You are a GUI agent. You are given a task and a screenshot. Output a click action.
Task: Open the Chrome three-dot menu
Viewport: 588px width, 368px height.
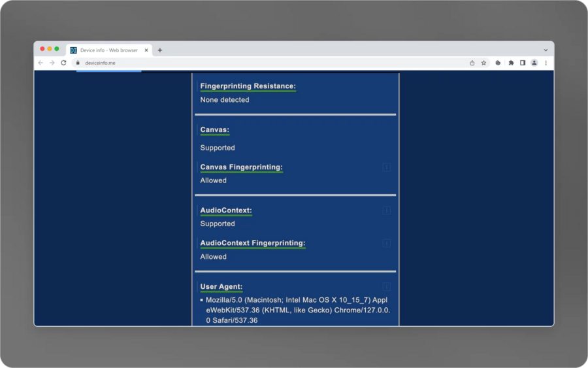pyautogui.click(x=546, y=63)
